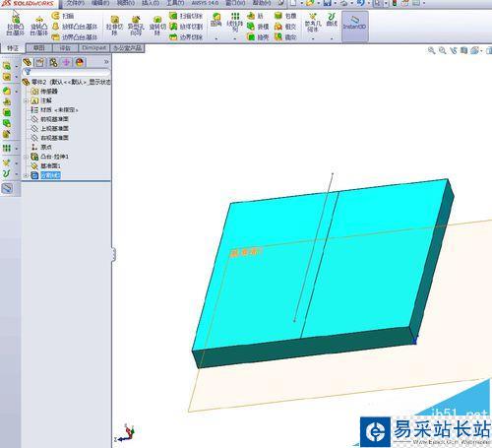Switch to the DimXpert tab

pos(94,48)
